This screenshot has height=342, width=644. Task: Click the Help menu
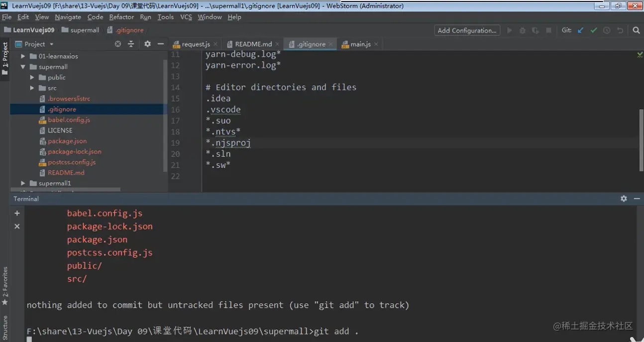pyautogui.click(x=234, y=17)
